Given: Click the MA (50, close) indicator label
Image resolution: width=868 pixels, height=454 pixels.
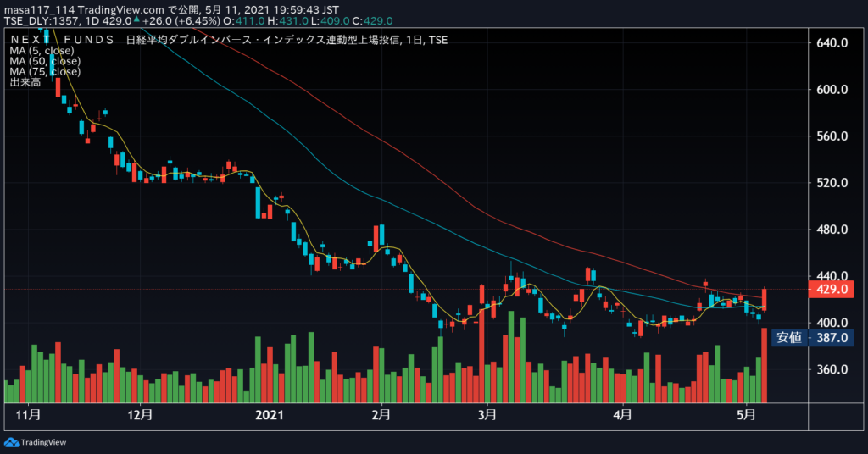Looking at the screenshot, I should point(45,61).
